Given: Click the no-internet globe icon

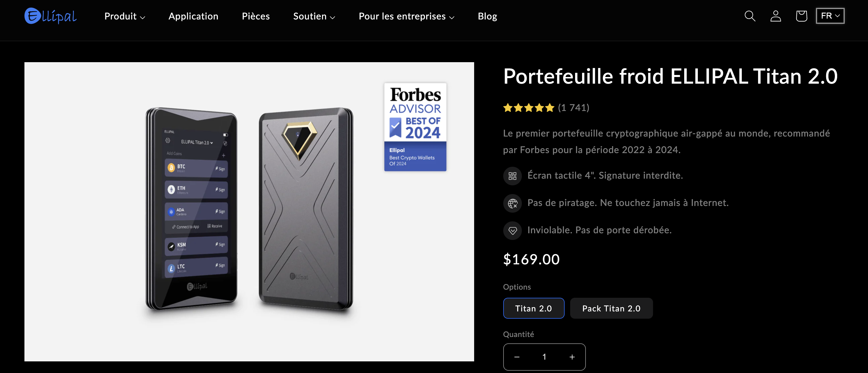Looking at the screenshot, I should click(x=512, y=203).
